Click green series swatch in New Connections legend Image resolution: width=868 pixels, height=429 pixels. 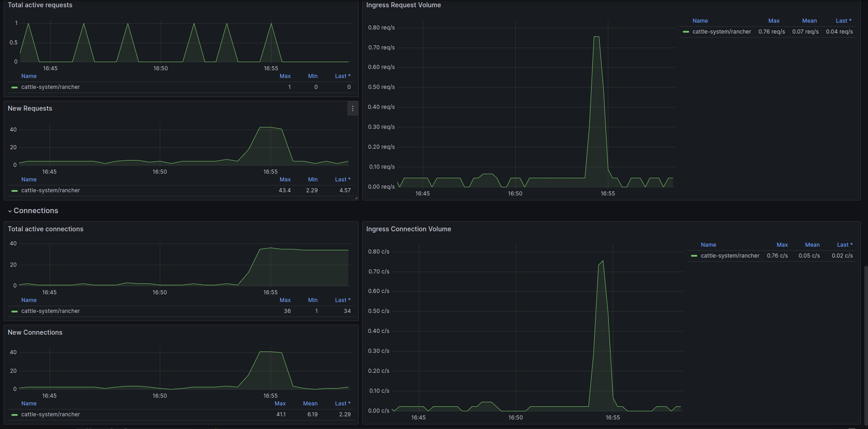pos(15,414)
